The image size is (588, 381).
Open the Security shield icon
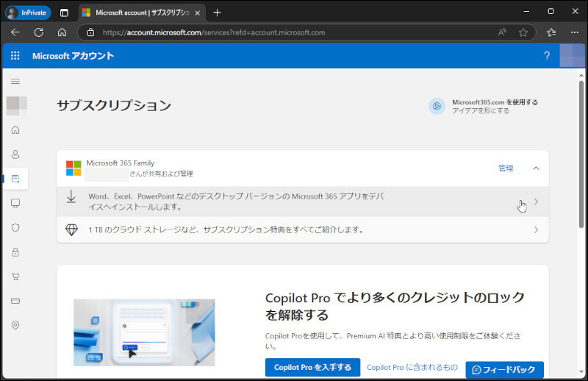15,227
